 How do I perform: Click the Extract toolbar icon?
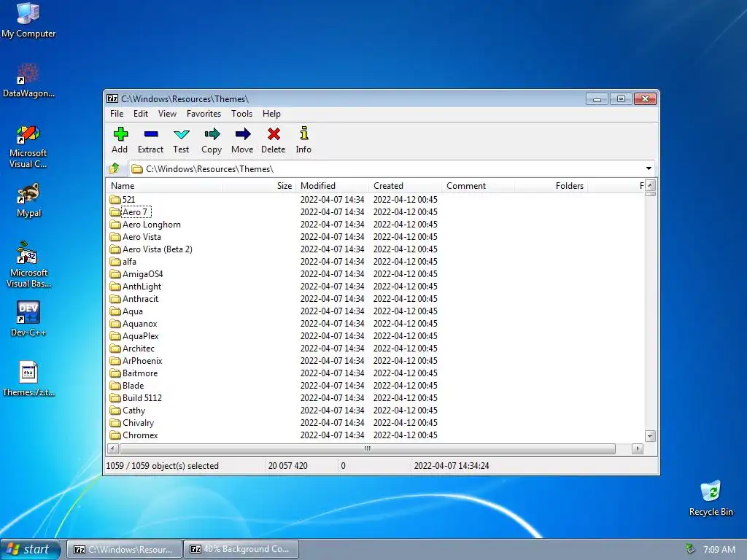point(150,134)
